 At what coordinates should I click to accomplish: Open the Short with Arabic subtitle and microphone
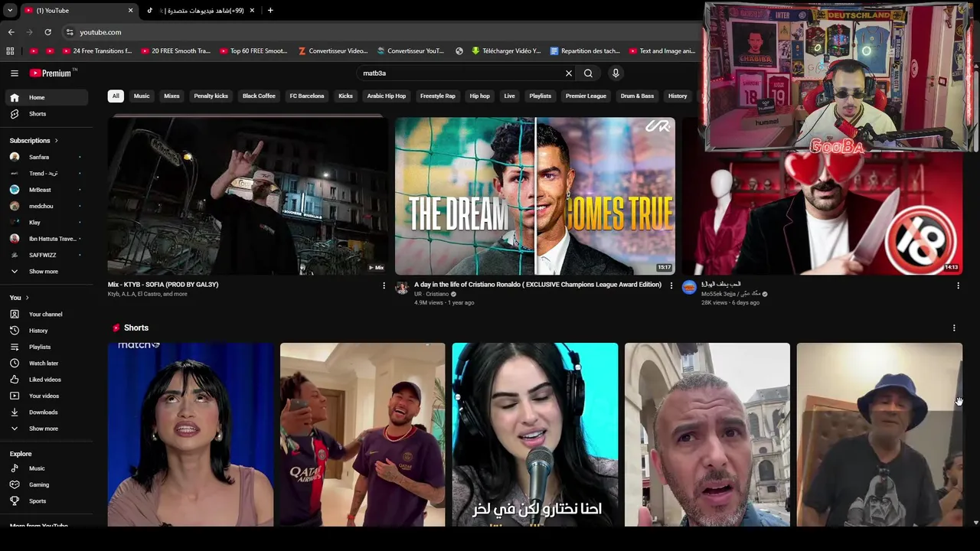click(535, 435)
